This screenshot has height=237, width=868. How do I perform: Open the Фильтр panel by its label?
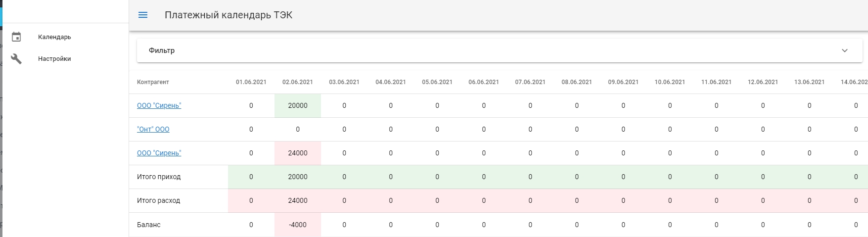[162, 50]
